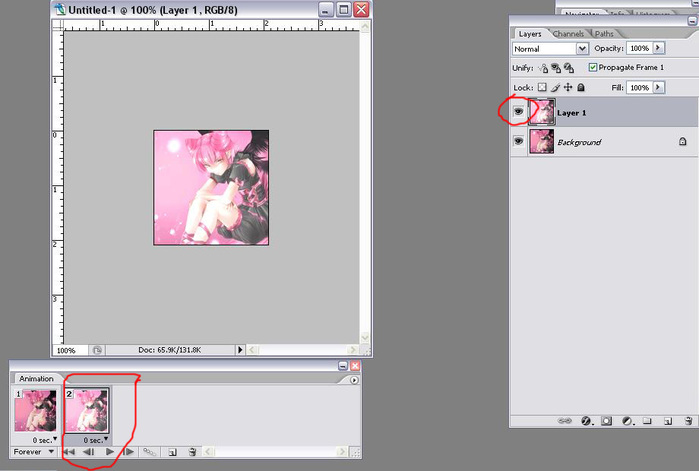Play the animation
Image resolution: width=699 pixels, height=471 pixels.
(x=110, y=452)
